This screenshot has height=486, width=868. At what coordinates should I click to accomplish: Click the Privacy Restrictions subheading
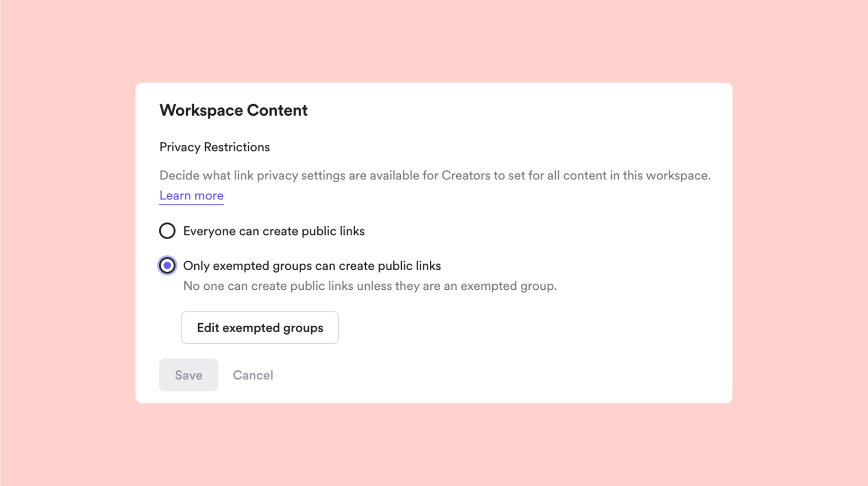pyautogui.click(x=214, y=147)
